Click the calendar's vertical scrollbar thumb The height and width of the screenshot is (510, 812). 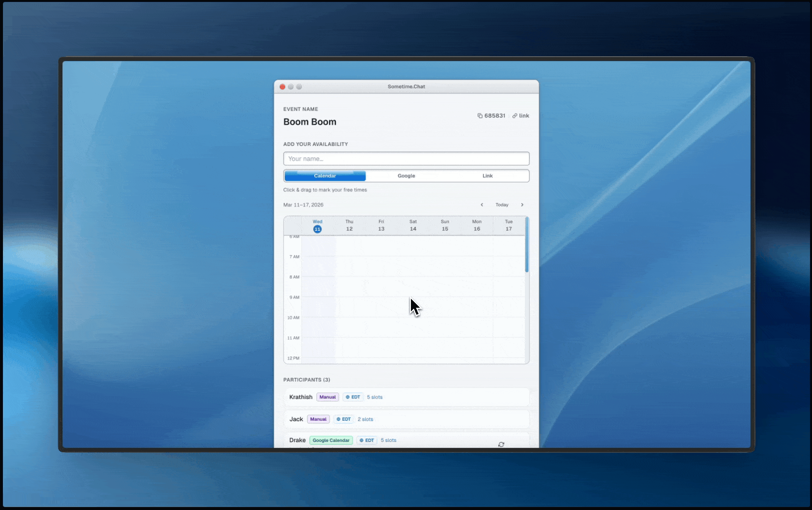pyautogui.click(x=527, y=245)
